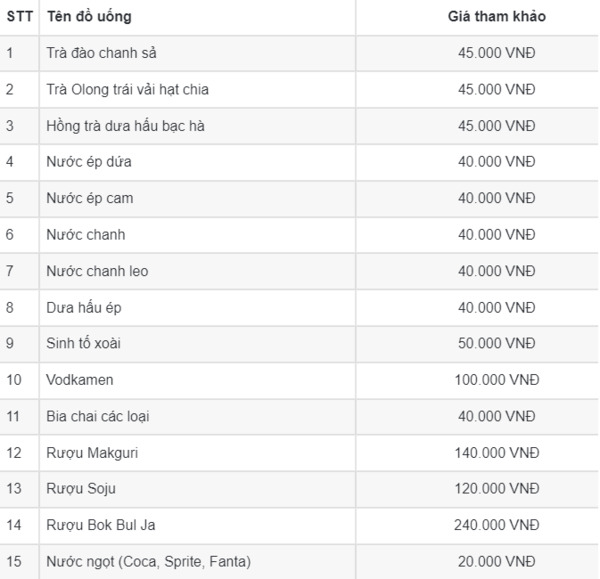Click the 'Nước ép dứa' entry

click(89, 162)
